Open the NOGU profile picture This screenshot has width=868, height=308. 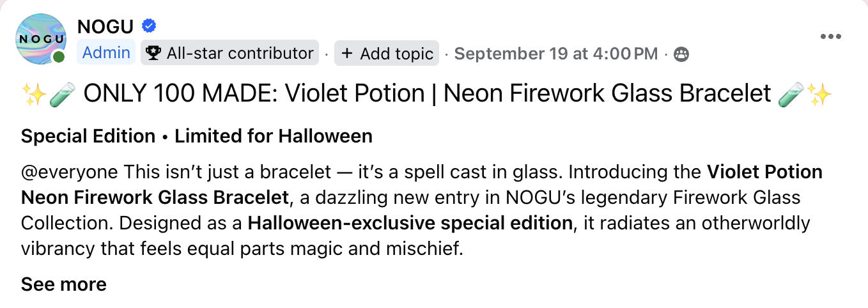pyautogui.click(x=40, y=39)
